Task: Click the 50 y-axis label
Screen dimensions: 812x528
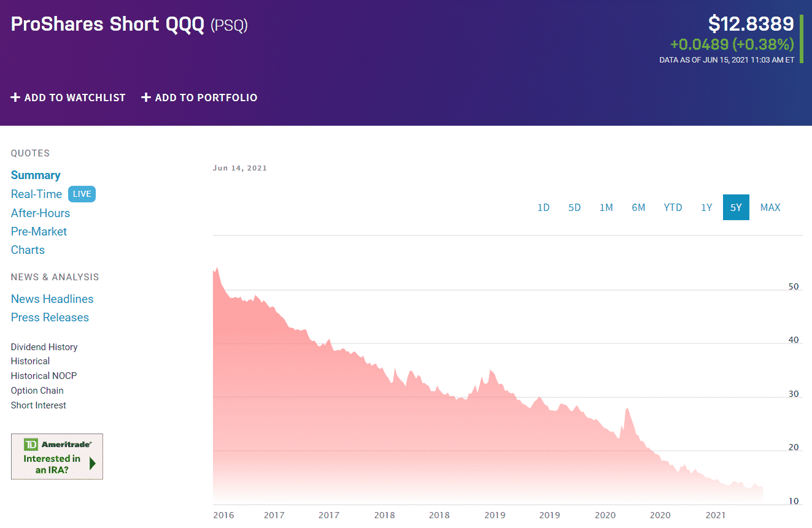Action: [794, 286]
